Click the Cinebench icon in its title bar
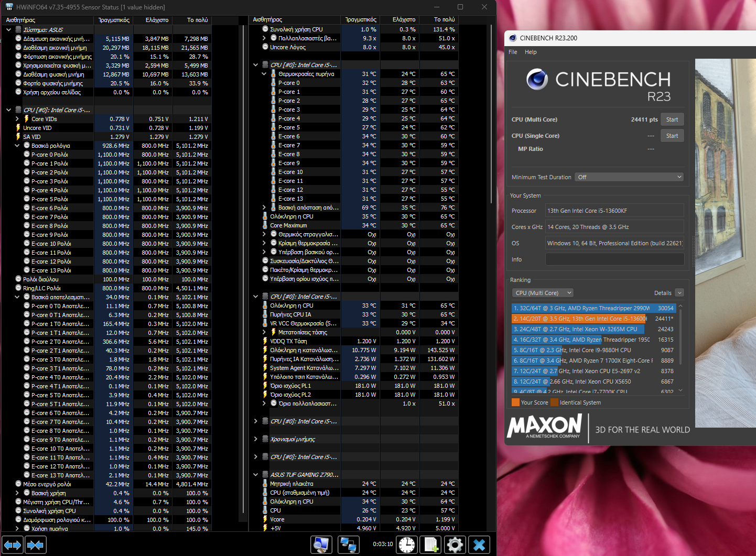The image size is (756, 556). pos(513,38)
